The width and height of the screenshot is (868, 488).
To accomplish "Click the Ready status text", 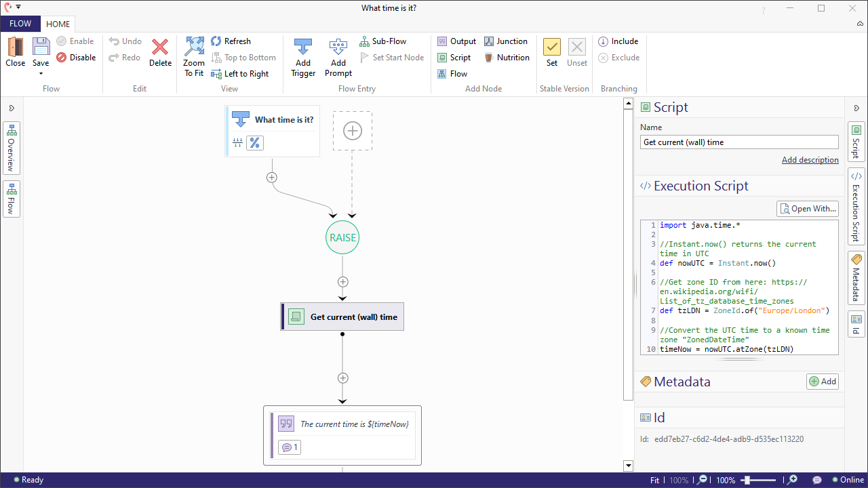I will (28, 480).
